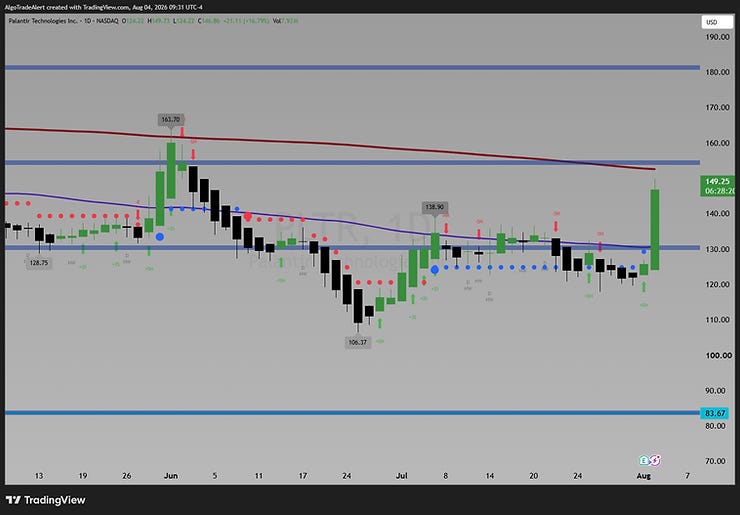Click the green up arrow above Aug label

[644, 287]
